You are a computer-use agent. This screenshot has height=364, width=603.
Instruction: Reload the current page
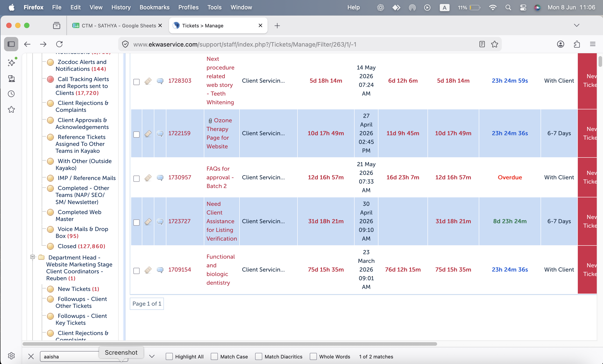pyautogui.click(x=60, y=44)
